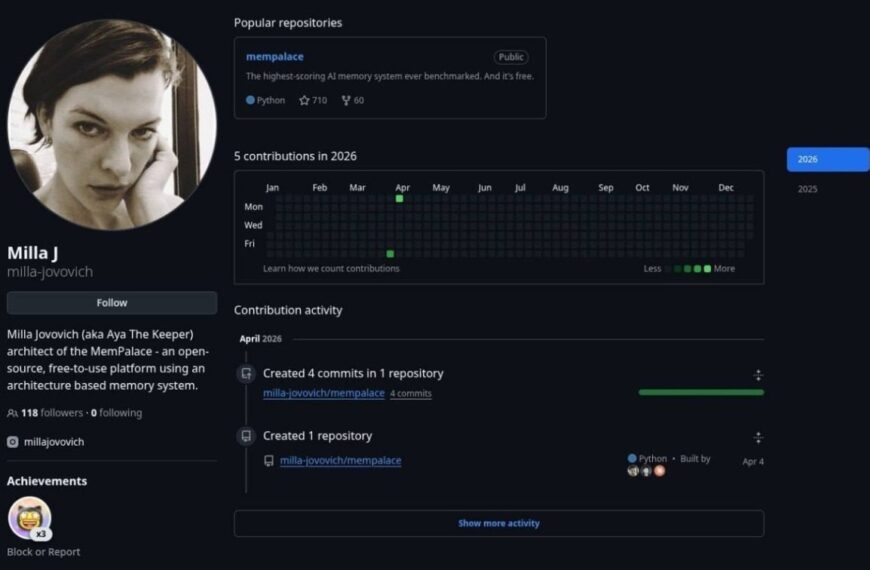Click the green April contribution square on top row
The width and height of the screenshot is (870, 570).
pos(399,198)
